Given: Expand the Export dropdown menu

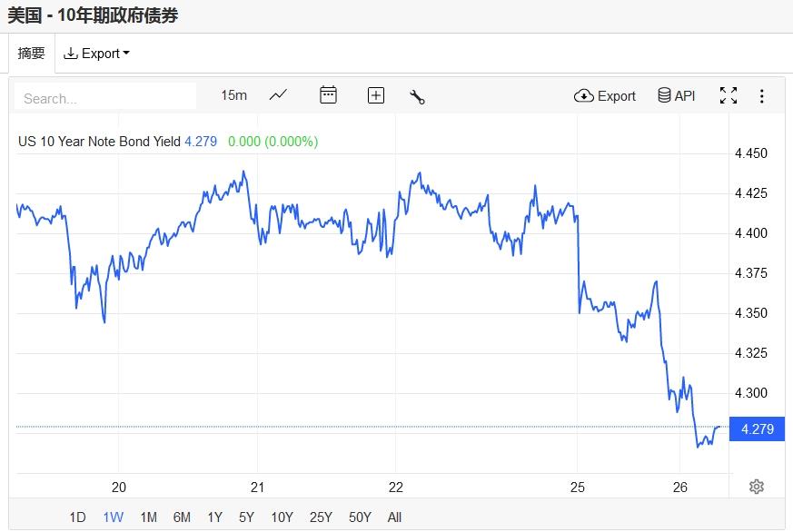Looking at the screenshot, I should [96, 54].
